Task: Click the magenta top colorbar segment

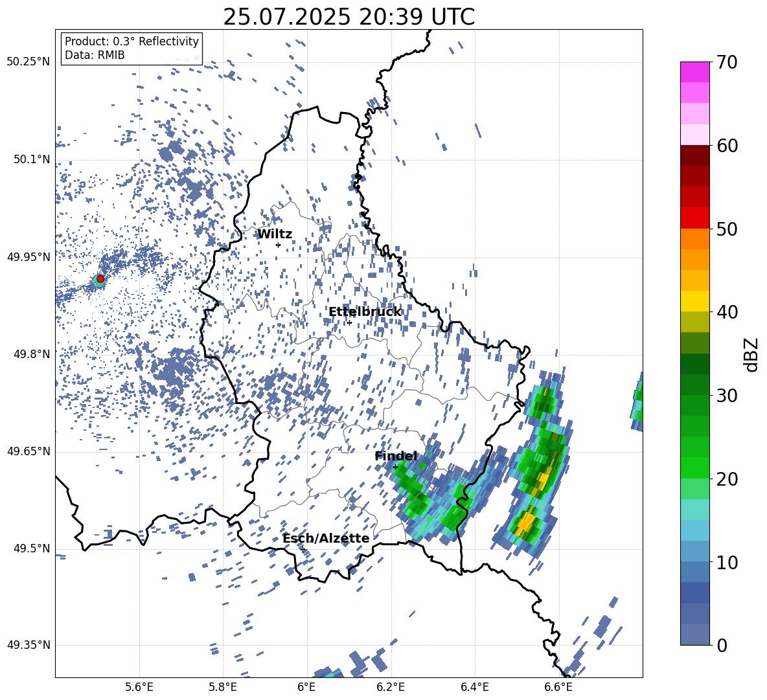Action: tap(694, 73)
